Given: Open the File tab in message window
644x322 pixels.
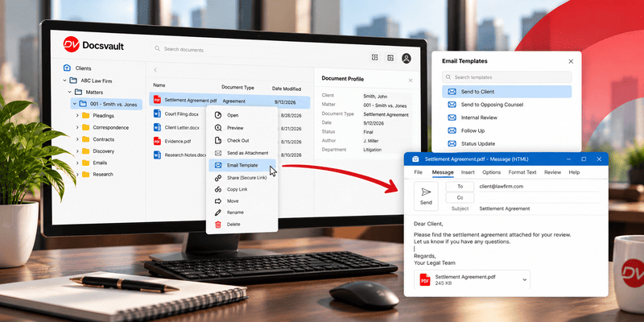Looking at the screenshot, I should [418, 172].
